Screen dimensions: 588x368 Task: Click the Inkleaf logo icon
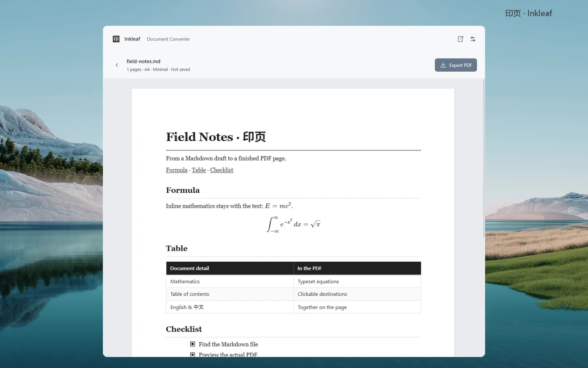pos(116,39)
